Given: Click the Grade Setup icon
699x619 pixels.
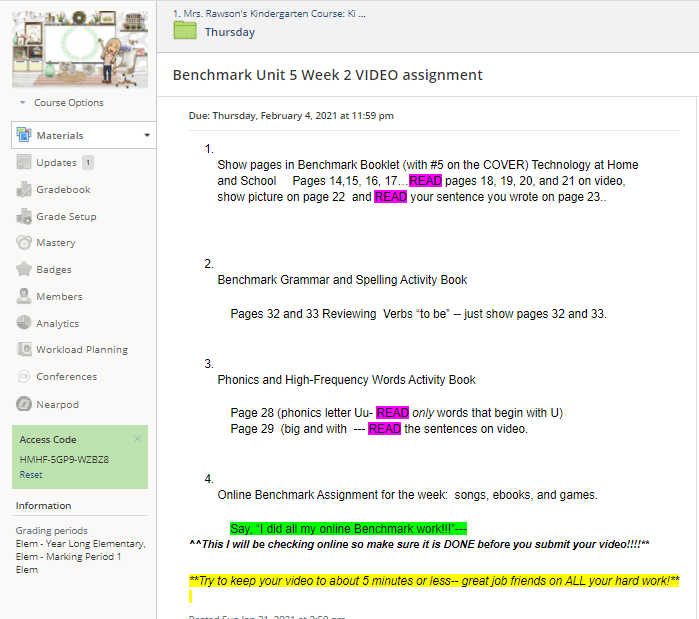Looking at the screenshot, I should 24,216.
